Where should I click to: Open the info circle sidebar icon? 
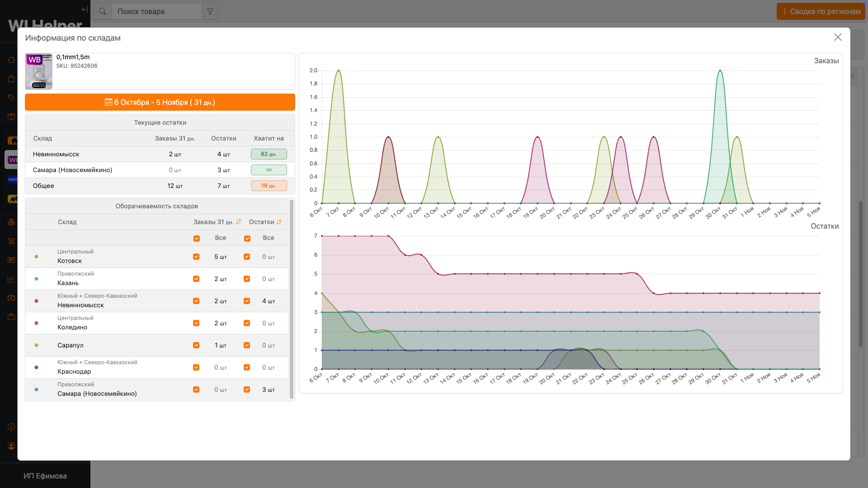point(11,427)
